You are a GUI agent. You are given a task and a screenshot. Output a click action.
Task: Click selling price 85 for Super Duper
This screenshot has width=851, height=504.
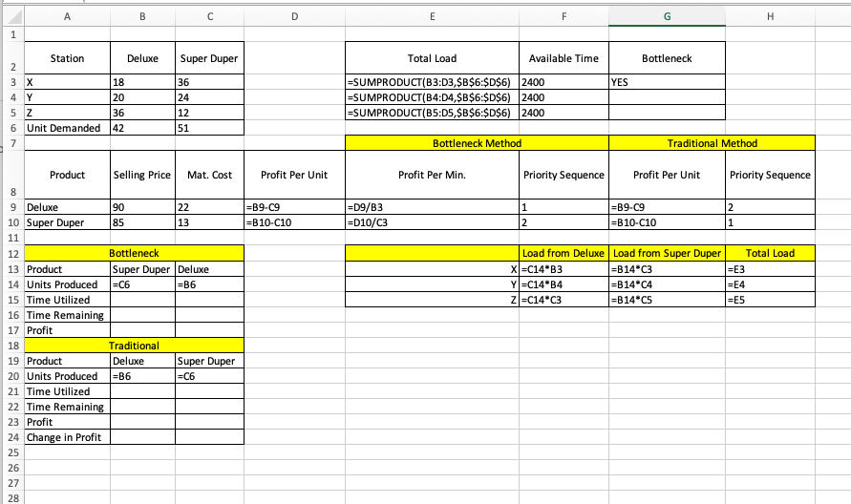(x=142, y=221)
